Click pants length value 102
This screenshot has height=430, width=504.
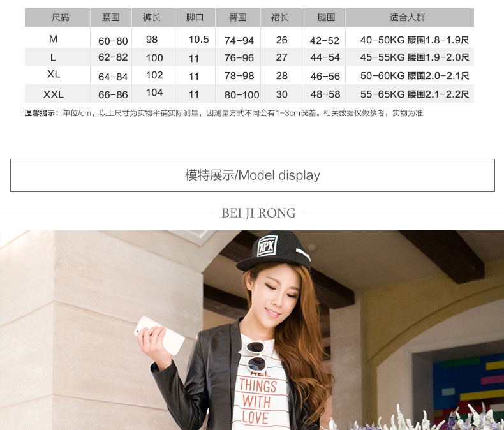click(x=154, y=75)
